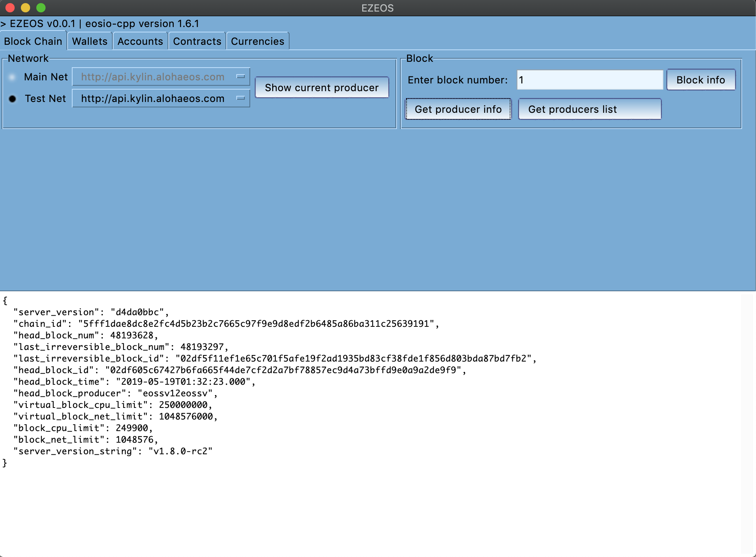
Task: Select the Test Net radio button
Action: click(12, 99)
